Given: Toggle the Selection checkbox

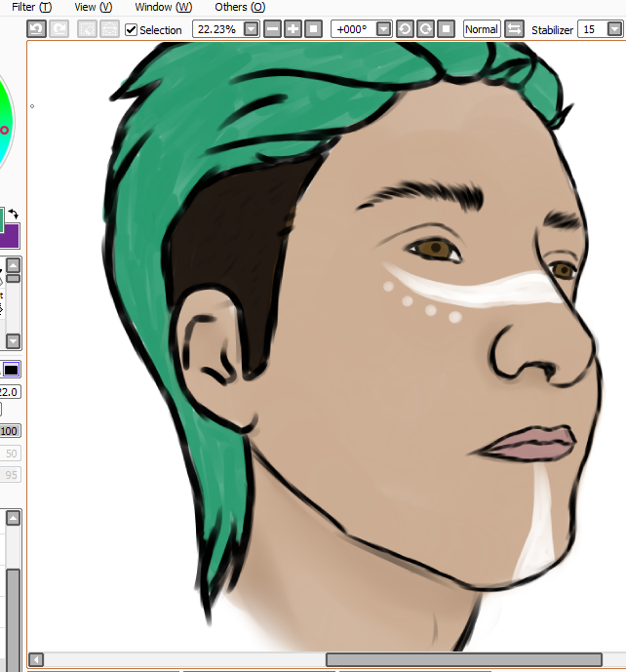Looking at the screenshot, I should [132, 29].
